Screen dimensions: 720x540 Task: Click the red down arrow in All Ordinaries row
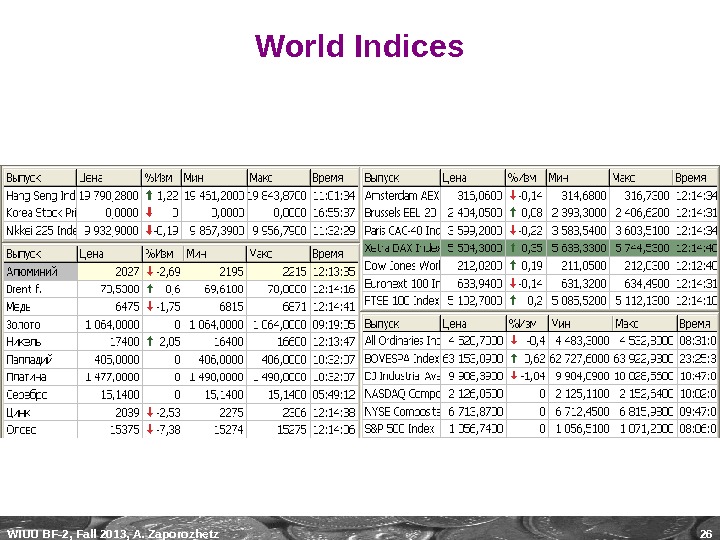point(514,340)
